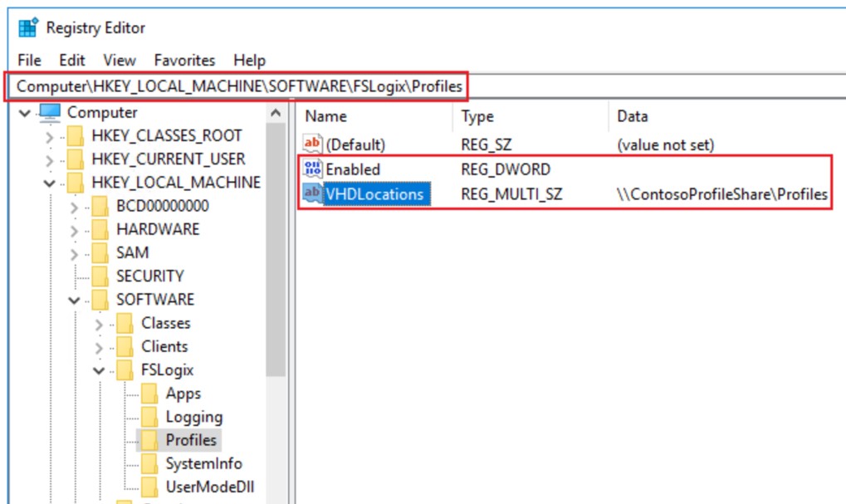Click the Profiles key folder icon
Screen dimensions: 846x504
tap(149, 440)
